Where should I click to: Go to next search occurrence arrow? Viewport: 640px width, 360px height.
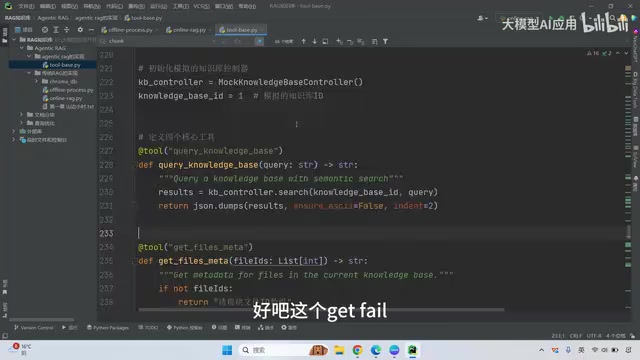(x=314, y=41)
